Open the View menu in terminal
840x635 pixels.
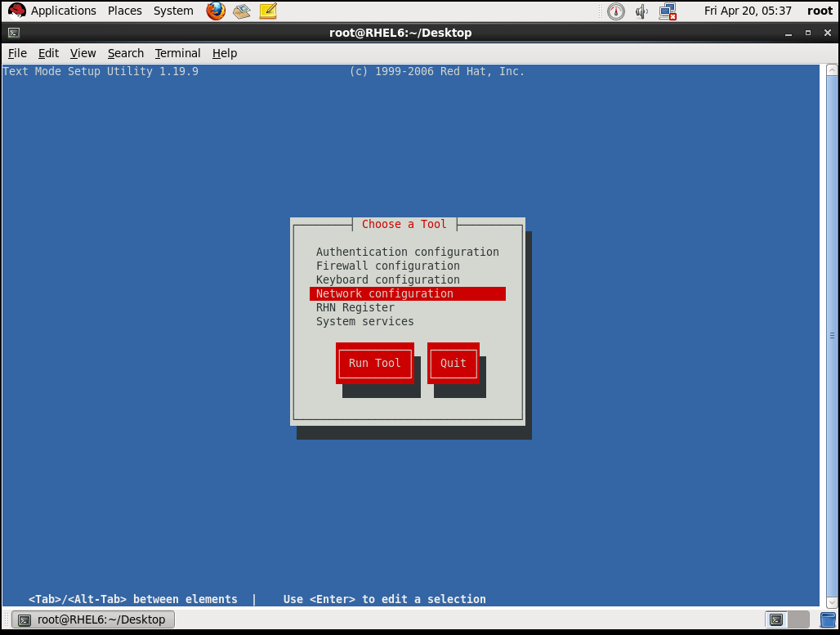coord(83,53)
